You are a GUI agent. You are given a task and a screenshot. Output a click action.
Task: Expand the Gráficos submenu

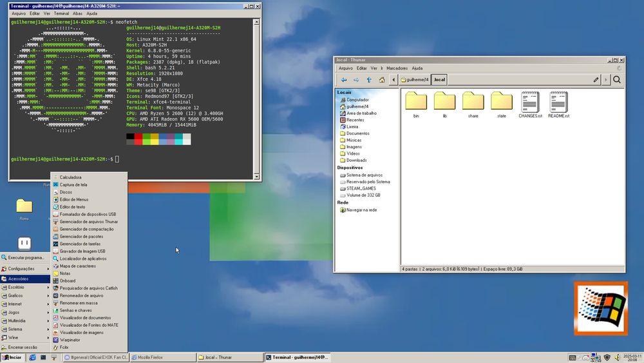[25, 295]
